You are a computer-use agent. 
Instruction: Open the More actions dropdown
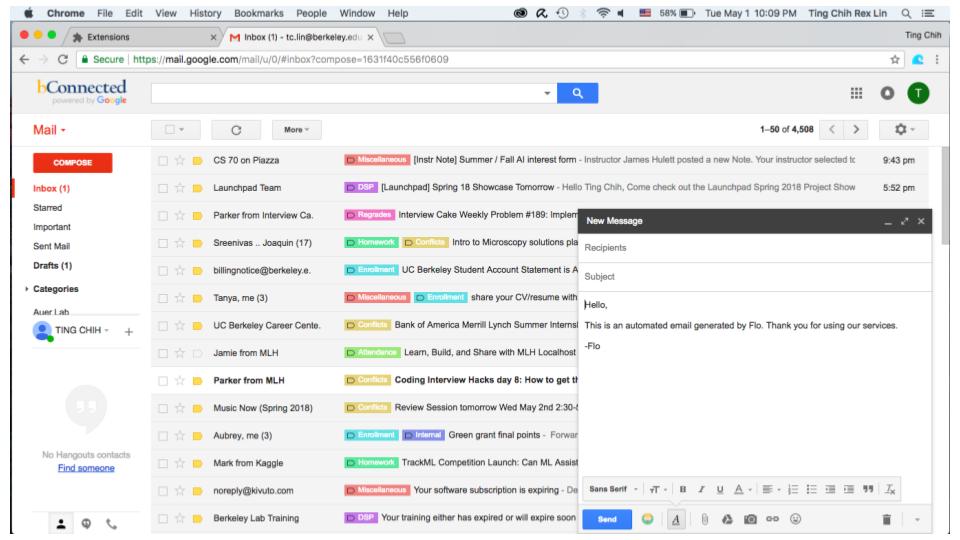(297, 130)
